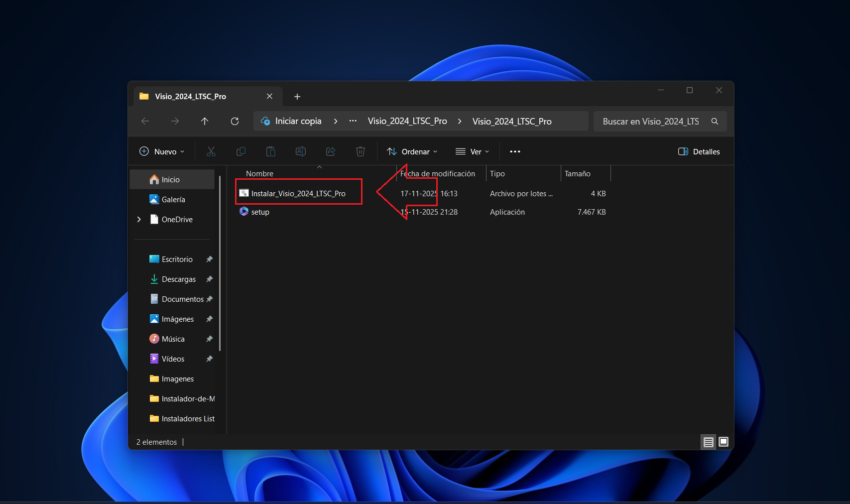This screenshot has width=850, height=504.
Task: Click the Share icon in toolbar
Action: click(x=331, y=151)
